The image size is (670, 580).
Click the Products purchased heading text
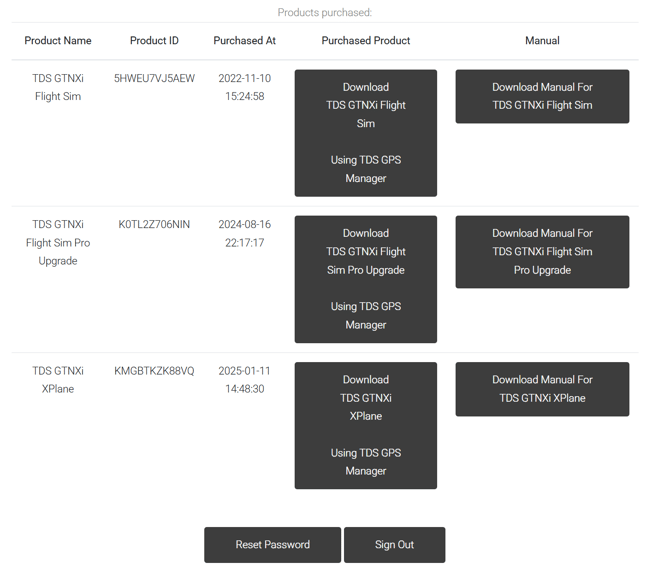324,13
